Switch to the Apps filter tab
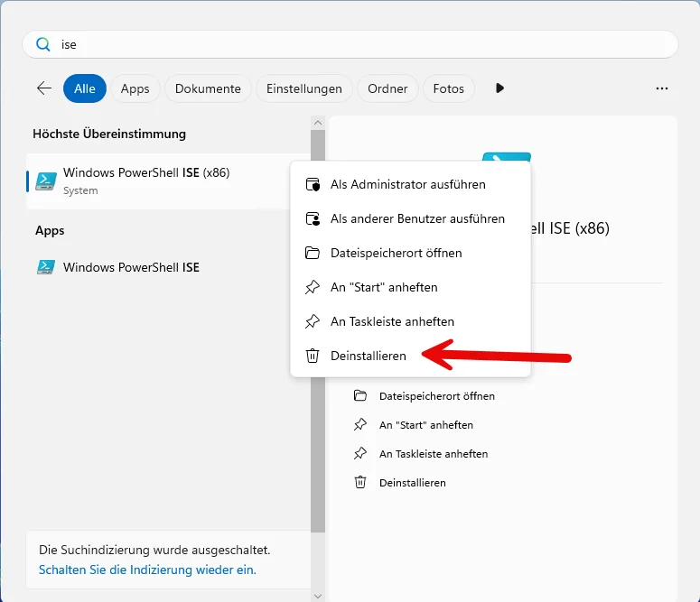This screenshot has width=700, height=602. point(135,88)
